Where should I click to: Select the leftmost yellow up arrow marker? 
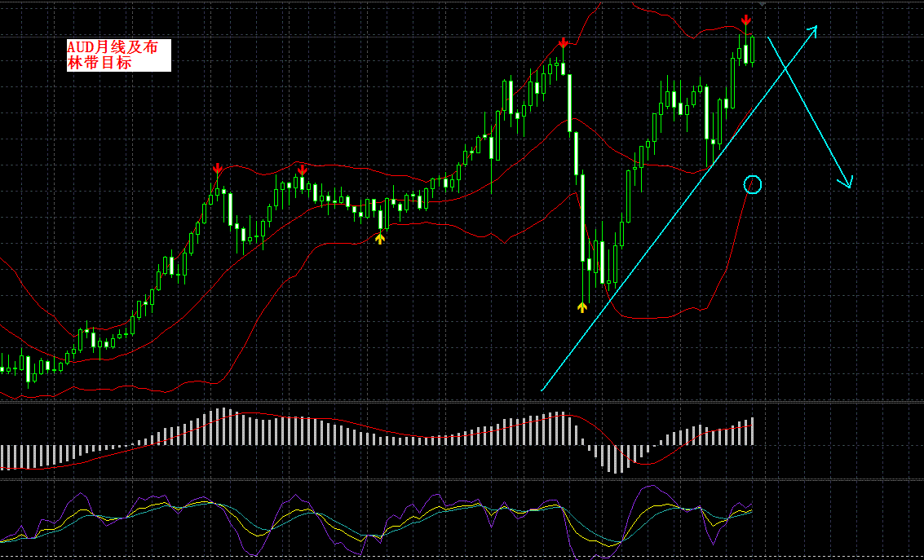tap(380, 239)
